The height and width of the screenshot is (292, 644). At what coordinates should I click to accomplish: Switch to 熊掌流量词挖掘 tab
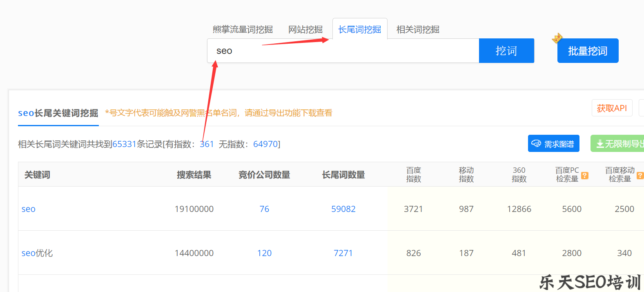[x=243, y=29]
